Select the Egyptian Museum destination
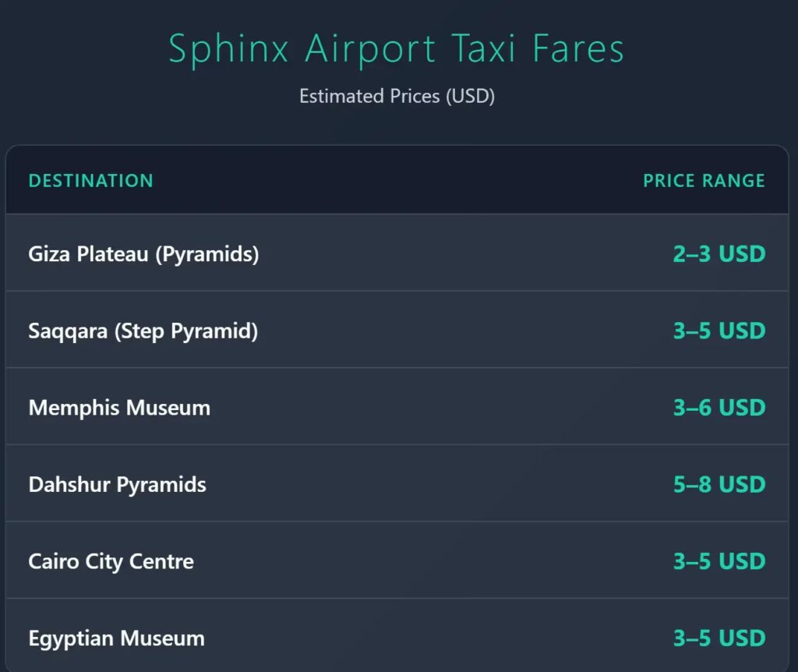The height and width of the screenshot is (672, 798). 116,638
